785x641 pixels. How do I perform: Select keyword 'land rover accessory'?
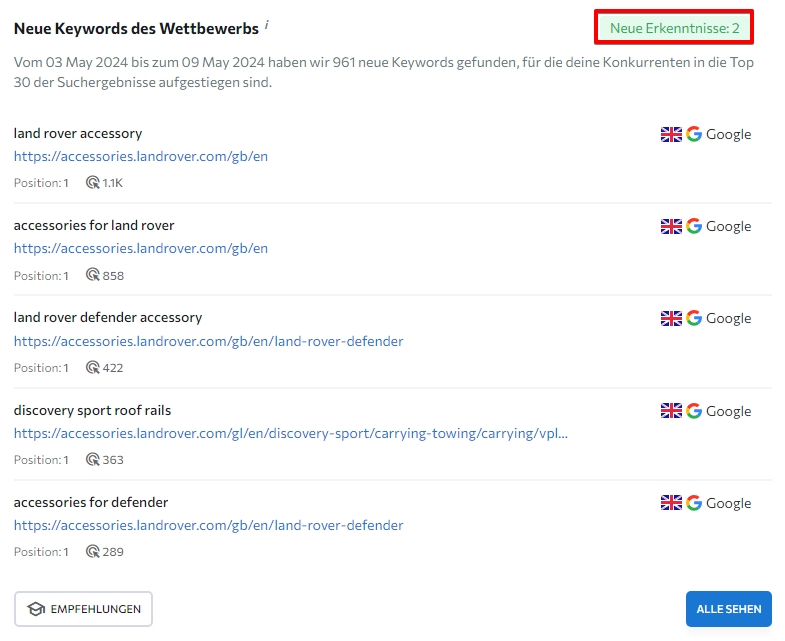[x=78, y=134]
